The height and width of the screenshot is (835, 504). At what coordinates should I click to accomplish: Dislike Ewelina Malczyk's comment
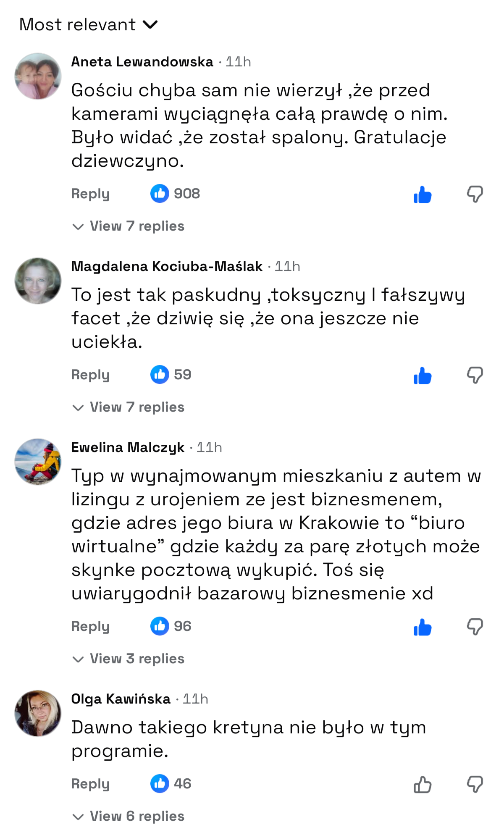475,627
